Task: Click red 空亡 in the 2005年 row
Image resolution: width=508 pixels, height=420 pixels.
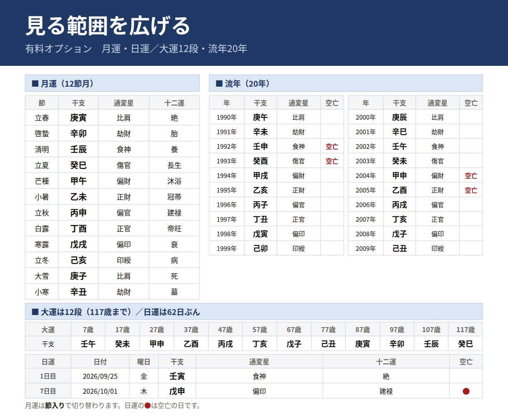Action: pyautogui.click(x=471, y=190)
